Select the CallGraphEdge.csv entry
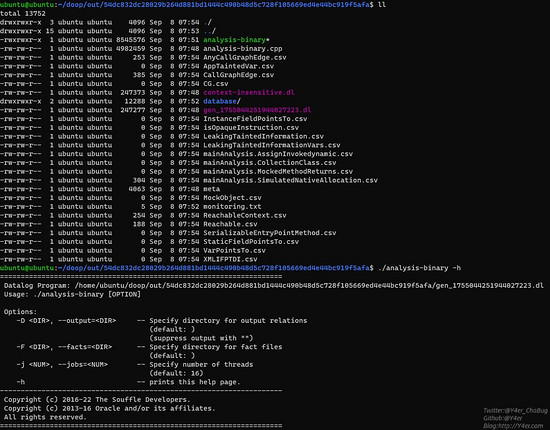This screenshot has height=430, width=550. (x=239, y=75)
